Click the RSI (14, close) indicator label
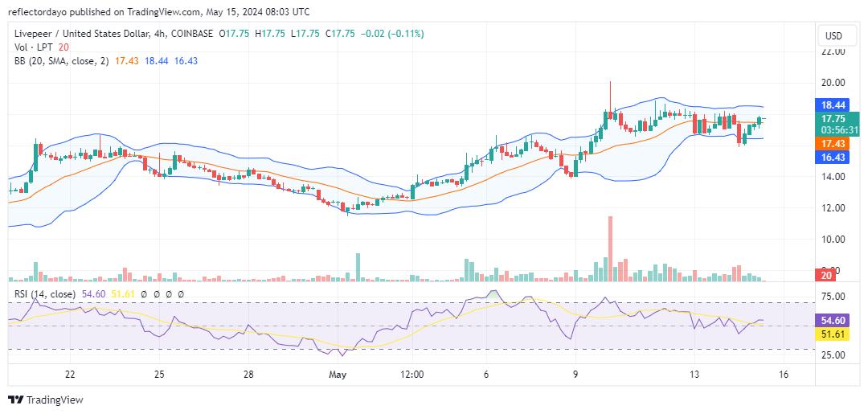 (45, 294)
